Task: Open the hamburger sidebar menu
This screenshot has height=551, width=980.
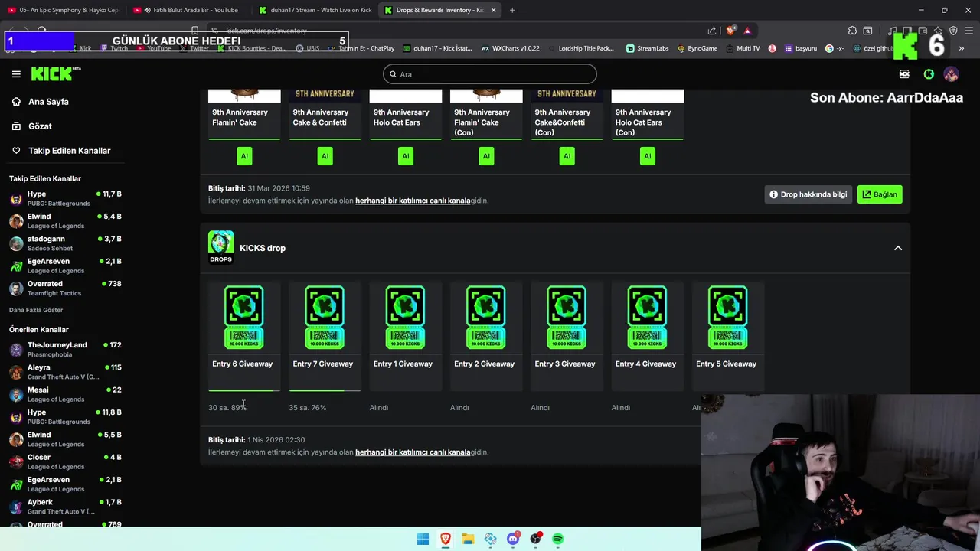Action: (x=16, y=74)
